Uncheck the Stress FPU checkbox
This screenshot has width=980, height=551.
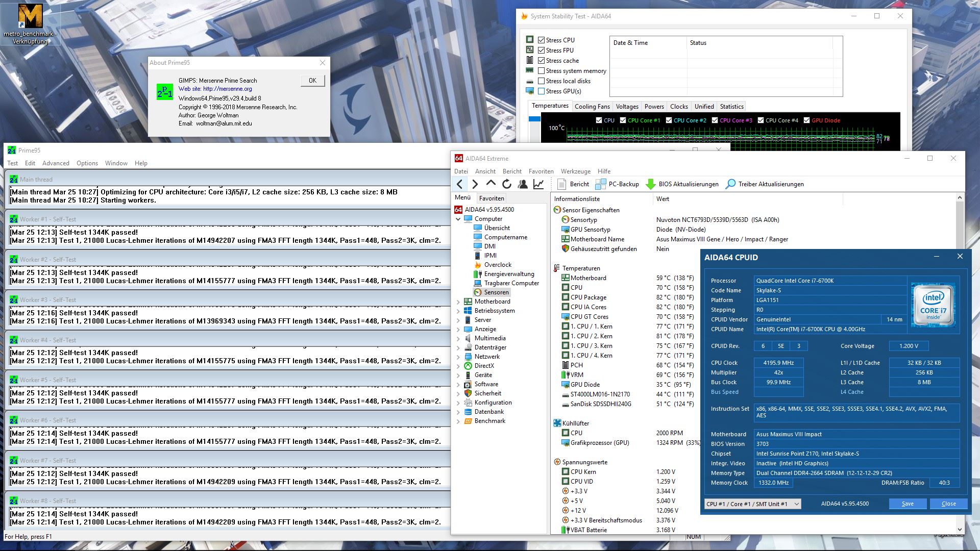542,51
